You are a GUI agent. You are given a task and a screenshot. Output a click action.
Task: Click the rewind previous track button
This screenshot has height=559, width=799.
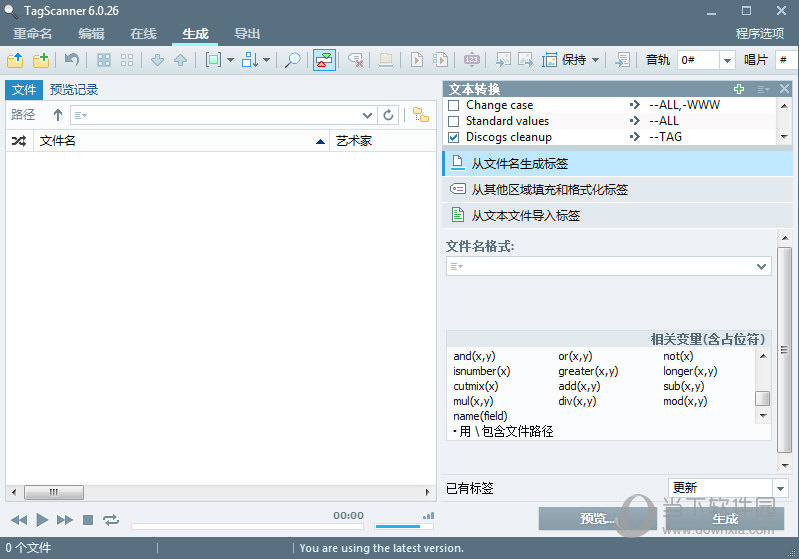[19, 520]
